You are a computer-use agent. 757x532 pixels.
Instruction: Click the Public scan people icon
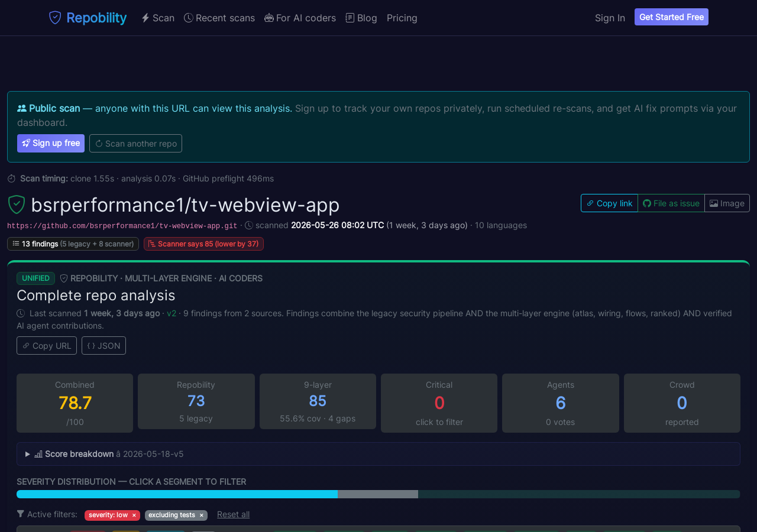tap(22, 108)
